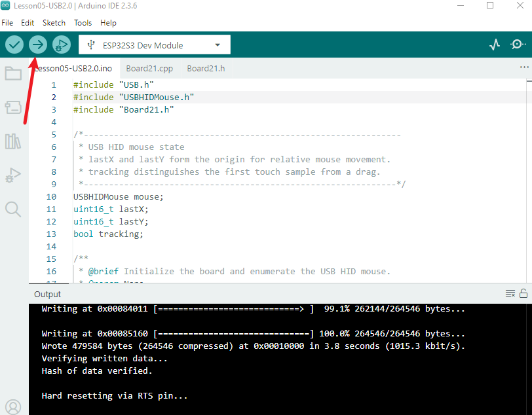This screenshot has width=532, height=415.
Task: Minimize the Arduino IDE window
Action: 461,5
